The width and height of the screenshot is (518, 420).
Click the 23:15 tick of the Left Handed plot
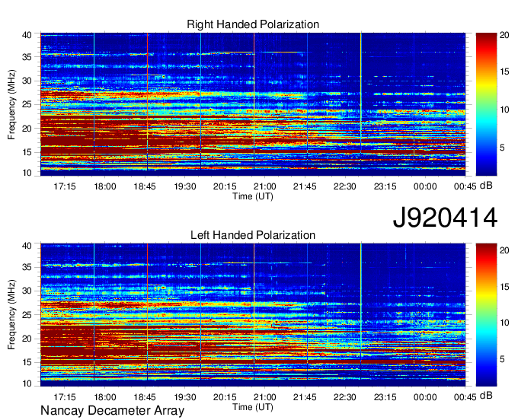(x=385, y=397)
